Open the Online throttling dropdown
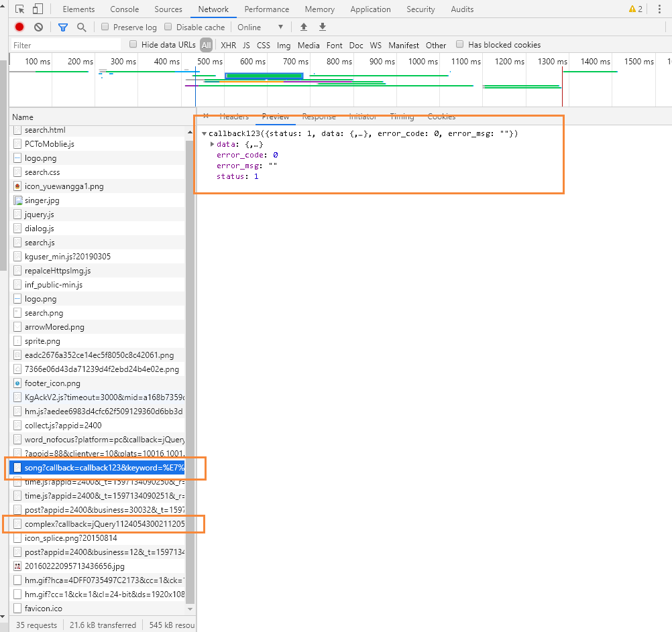The width and height of the screenshot is (672, 632). coord(260,27)
